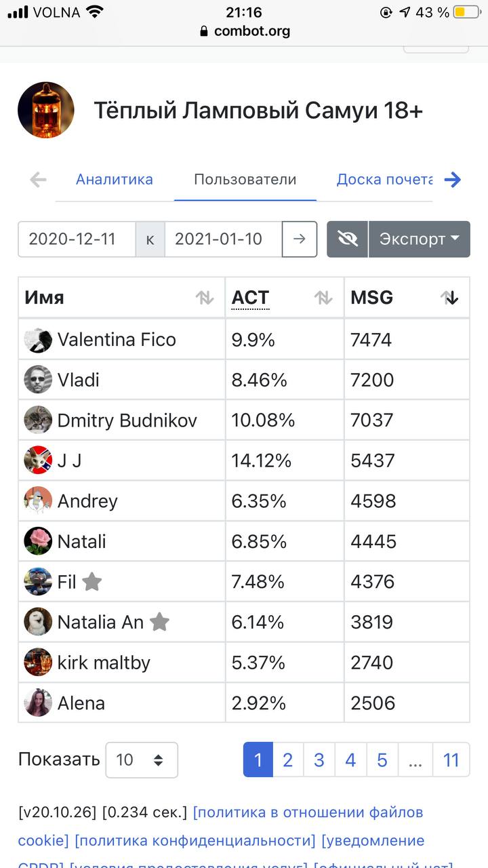488x868 pixels.
Task: Open the rows-per-page selector showing 10
Action: tap(142, 759)
